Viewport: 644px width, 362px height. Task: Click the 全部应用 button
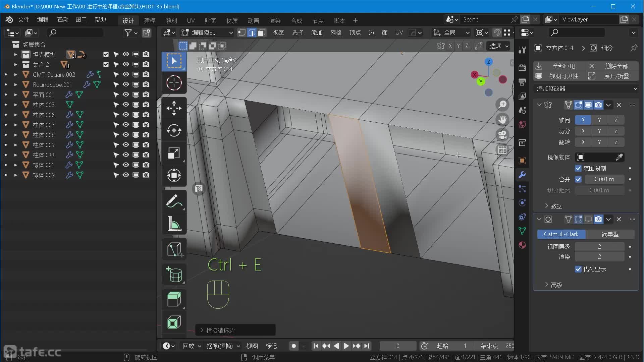[x=559, y=66]
